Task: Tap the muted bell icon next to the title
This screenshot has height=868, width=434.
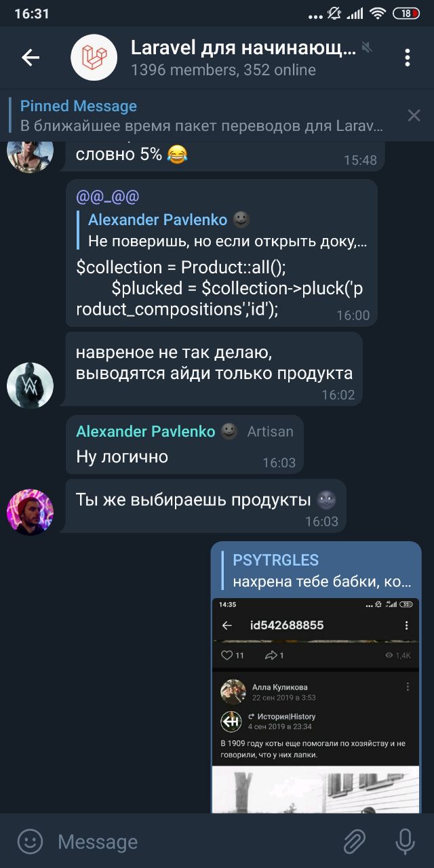Action: pos(367,47)
